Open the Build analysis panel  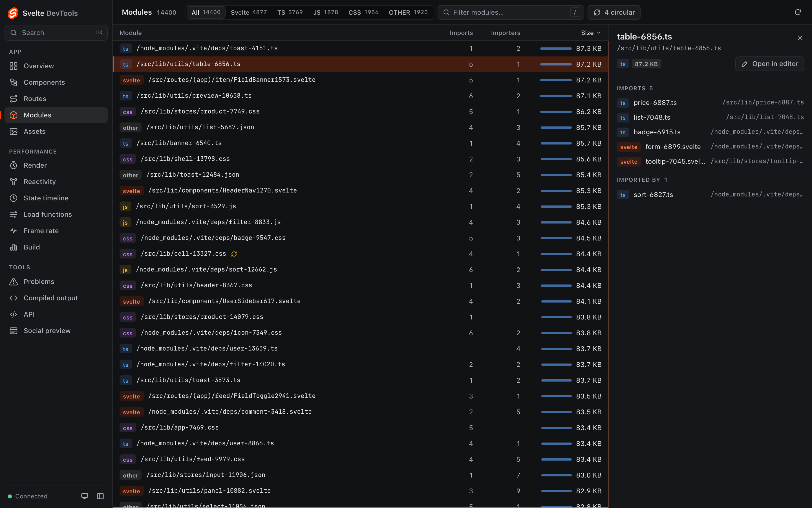pos(56,247)
